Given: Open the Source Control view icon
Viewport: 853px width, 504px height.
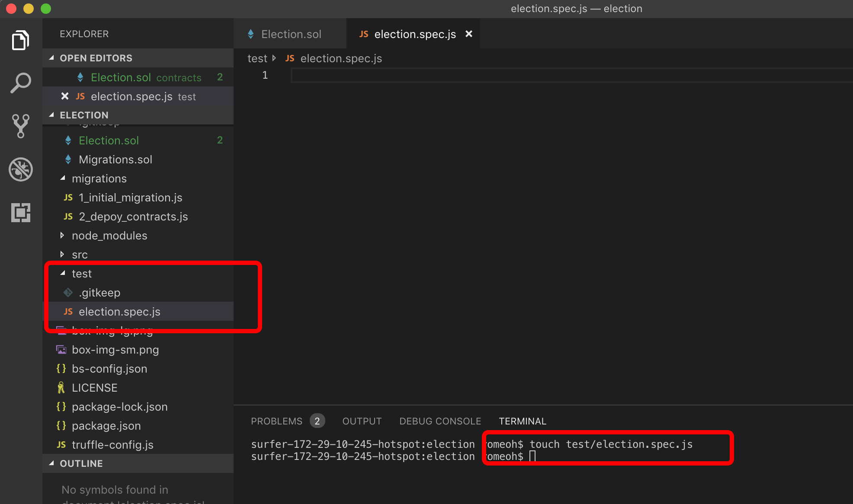Looking at the screenshot, I should pyautogui.click(x=20, y=126).
